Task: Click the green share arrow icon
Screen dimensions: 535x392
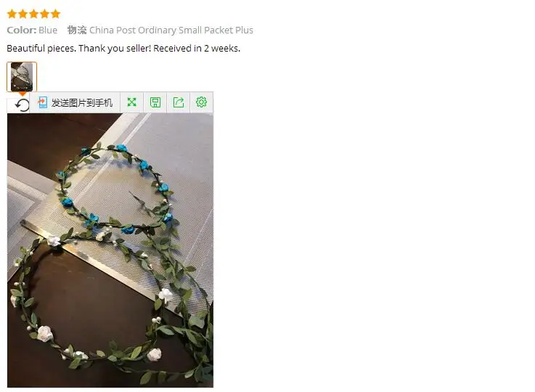Action: point(179,102)
